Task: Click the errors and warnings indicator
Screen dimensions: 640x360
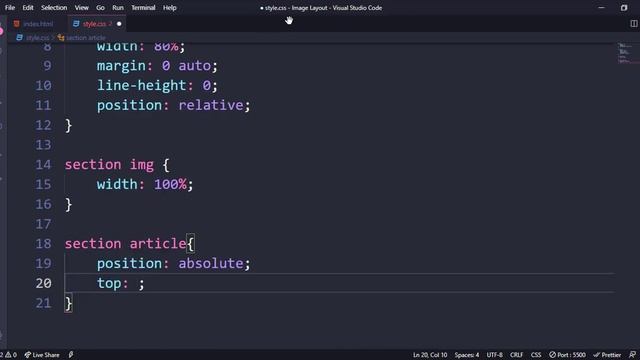Action: (9, 355)
